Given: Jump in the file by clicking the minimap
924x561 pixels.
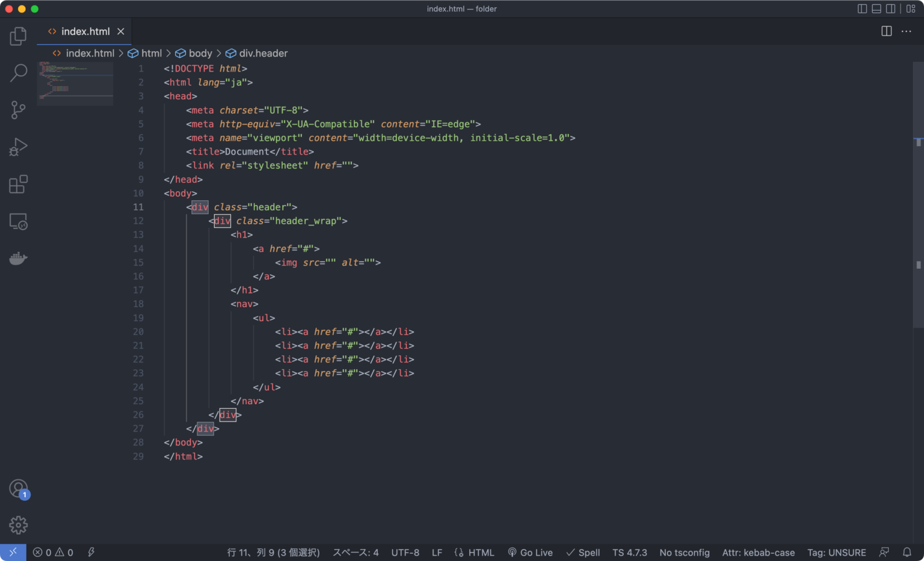Looking at the screenshot, I should (x=75, y=83).
